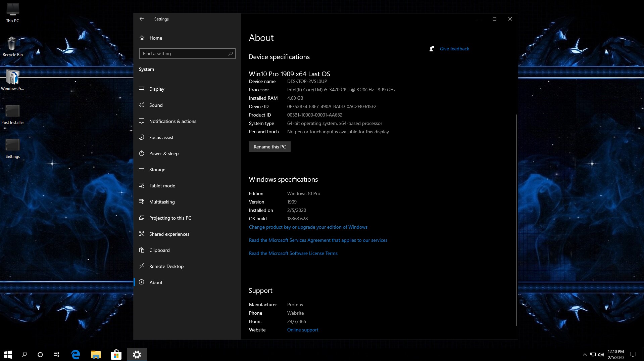Click the Find a setting search box
The width and height of the screenshot is (644, 361).
tap(187, 53)
